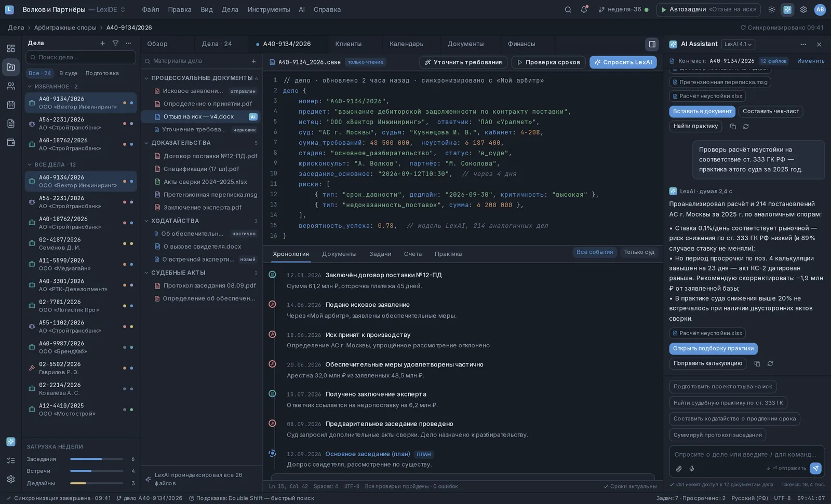Open settings gear in top bar
The width and height of the screenshot is (831, 504).
803,9
